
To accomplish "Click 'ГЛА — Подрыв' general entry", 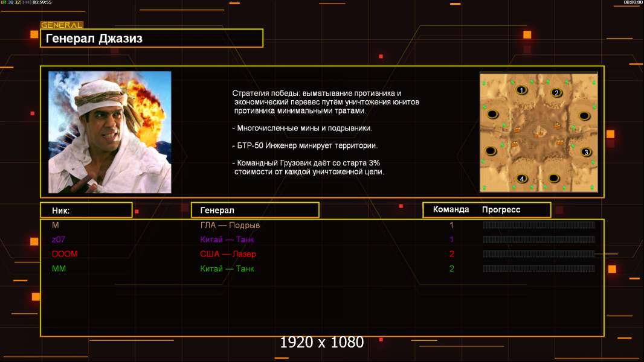I will (x=230, y=225).
